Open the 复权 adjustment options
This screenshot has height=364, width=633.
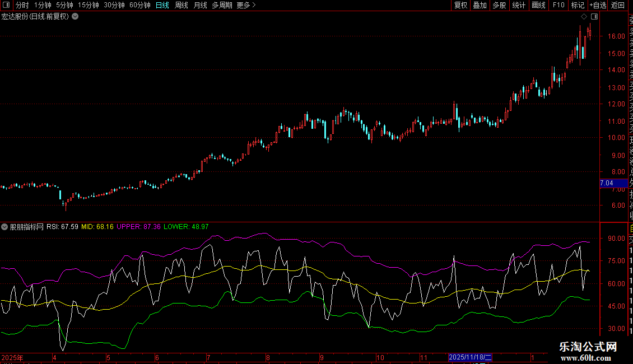(460, 5)
